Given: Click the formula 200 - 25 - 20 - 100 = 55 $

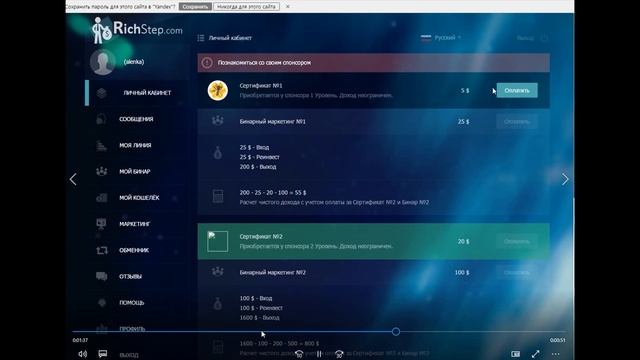Looking at the screenshot, I should (273, 193).
